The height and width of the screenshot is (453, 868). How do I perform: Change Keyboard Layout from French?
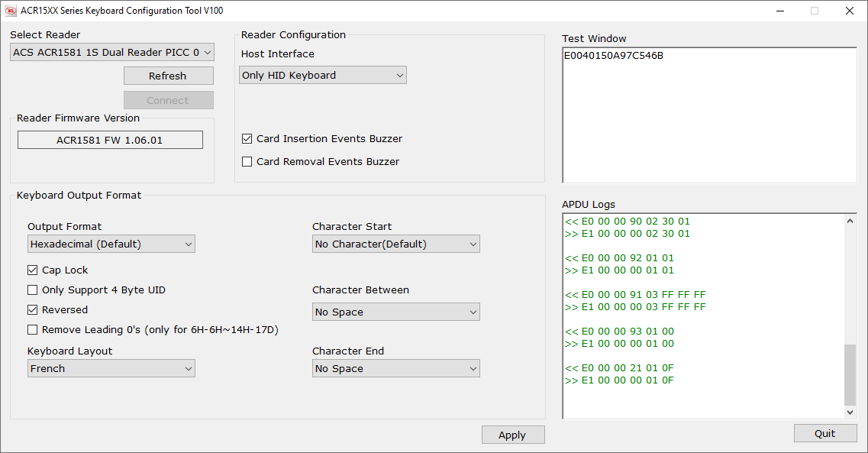coord(111,369)
